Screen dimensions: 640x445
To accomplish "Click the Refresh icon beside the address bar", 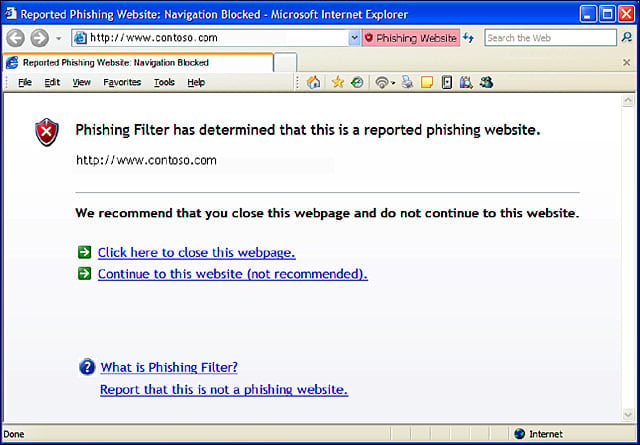I will pos(469,38).
